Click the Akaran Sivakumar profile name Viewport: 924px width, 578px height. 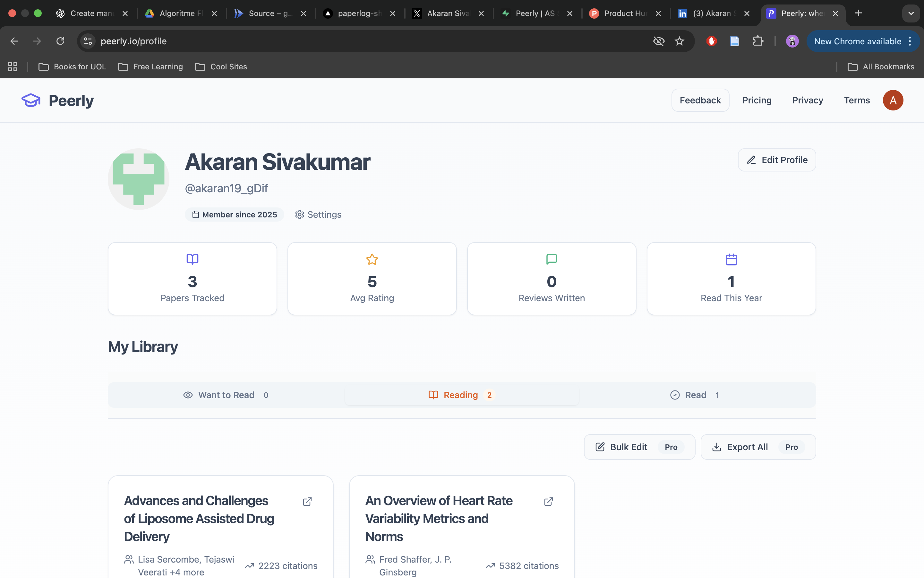(278, 162)
